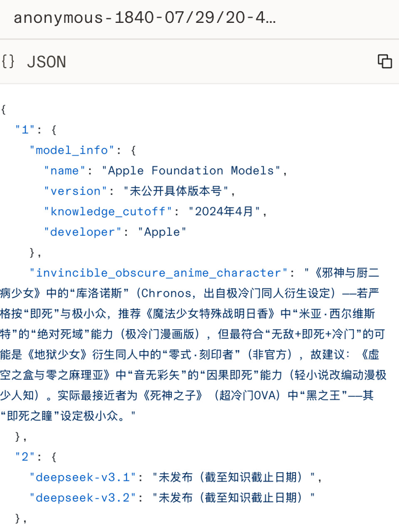Viewport: 399px width, 532px height.
Task: Click the long anime character description text
Action: click(x=193, y=344)
